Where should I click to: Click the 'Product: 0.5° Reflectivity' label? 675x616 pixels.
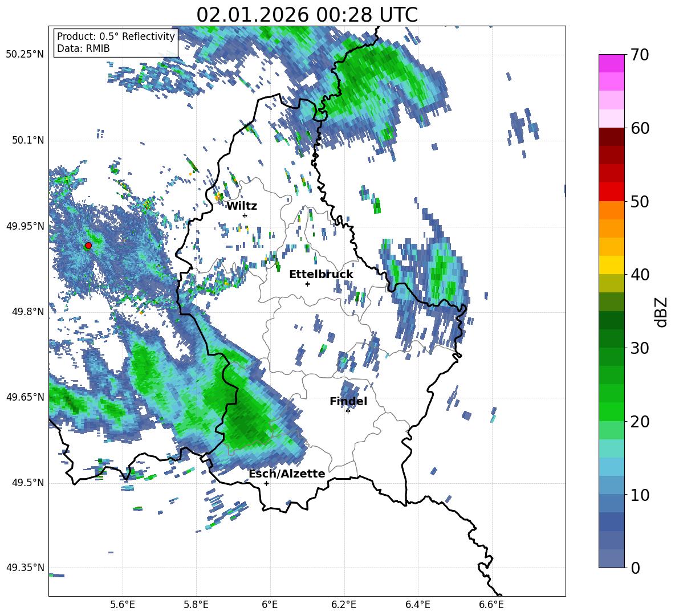pos(116,36)
